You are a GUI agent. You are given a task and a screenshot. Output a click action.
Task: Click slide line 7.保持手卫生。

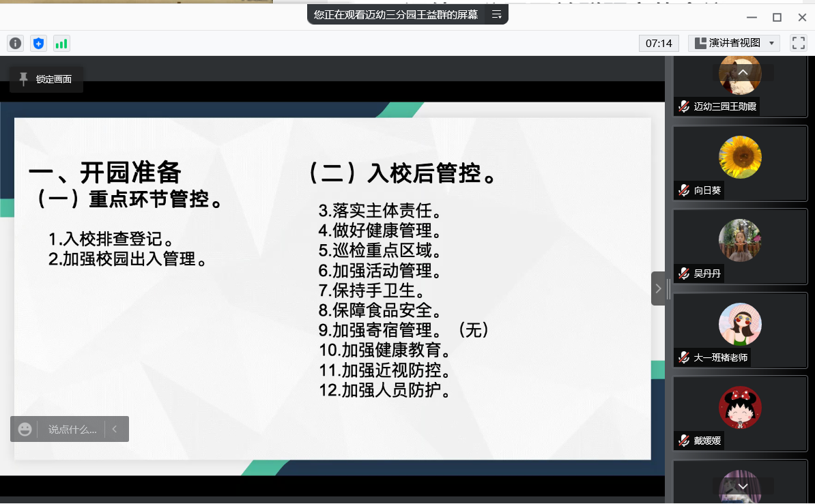pos(372,291)
